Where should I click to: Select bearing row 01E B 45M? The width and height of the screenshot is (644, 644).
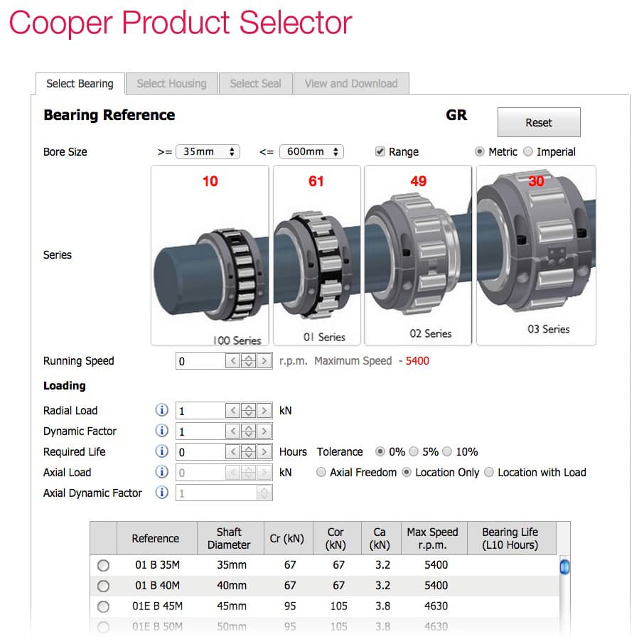(x=103, y=606)
